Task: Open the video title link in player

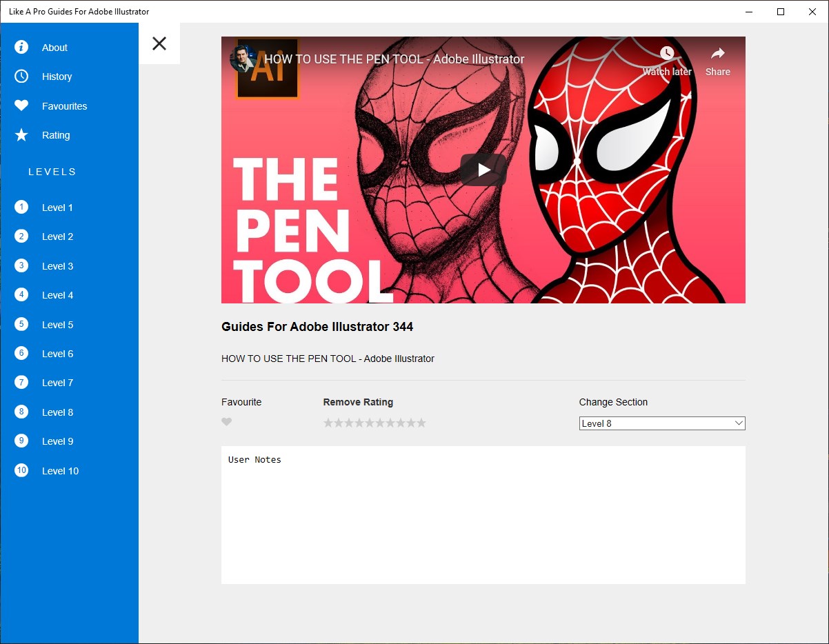Action: coord(394,59)
